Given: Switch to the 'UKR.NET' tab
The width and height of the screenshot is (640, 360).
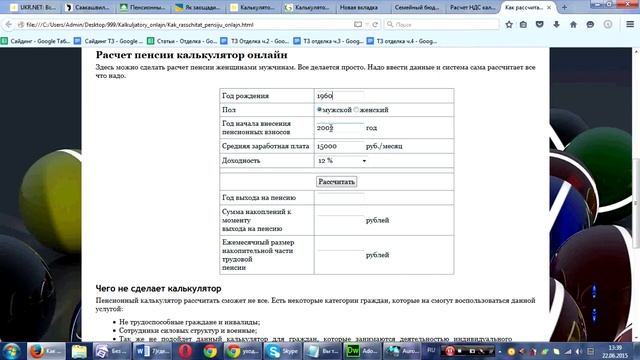Looking at the screenshot, I should [33, 7].
